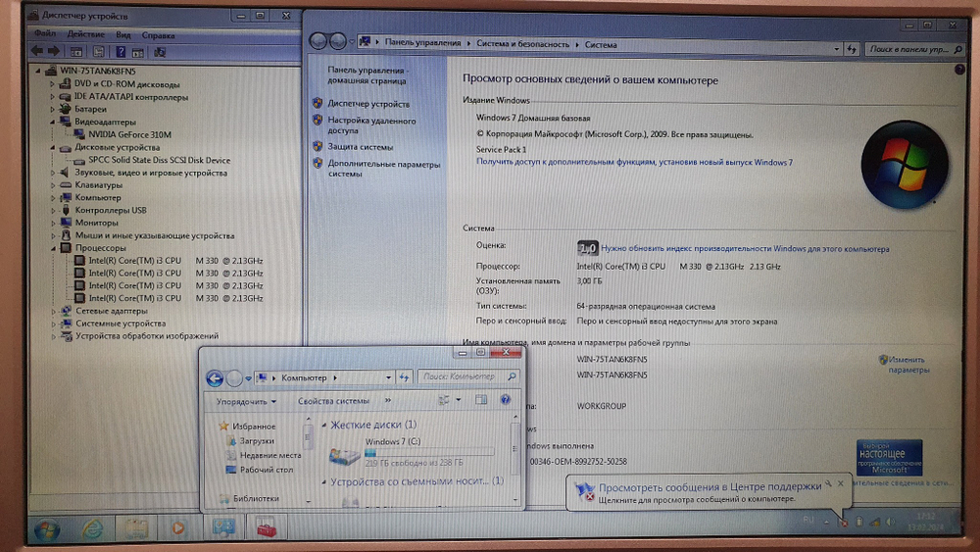This screenshot has height=552, width=980.
Task: Click the 1,0 performance rating badge
Action: point(587,248)
